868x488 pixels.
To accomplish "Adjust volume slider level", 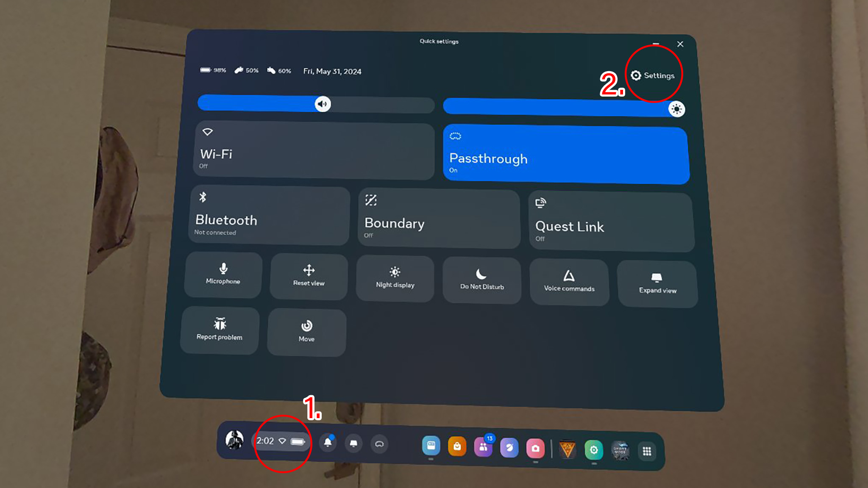I will click(322, 103).
